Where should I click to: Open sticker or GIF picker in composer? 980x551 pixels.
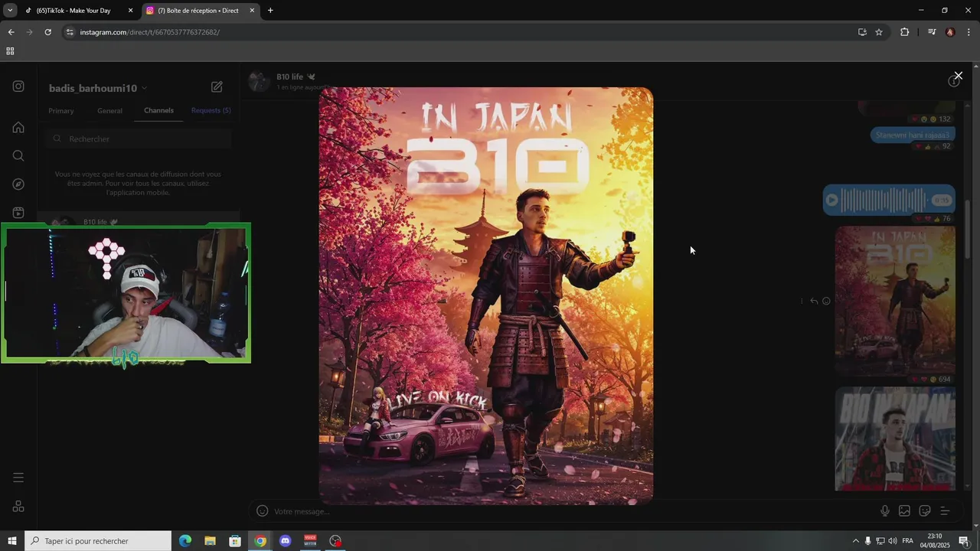924,511
